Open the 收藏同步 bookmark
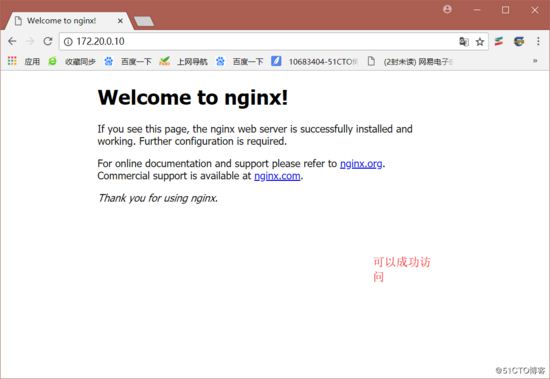This screenshot has width=550, height=379. click(x=72, y=61)
